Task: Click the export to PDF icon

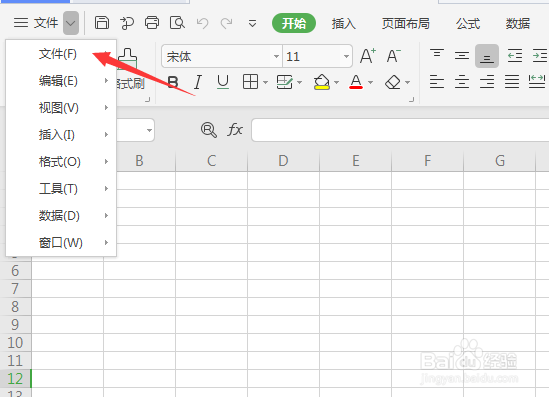Action: [x=127, y=23]
